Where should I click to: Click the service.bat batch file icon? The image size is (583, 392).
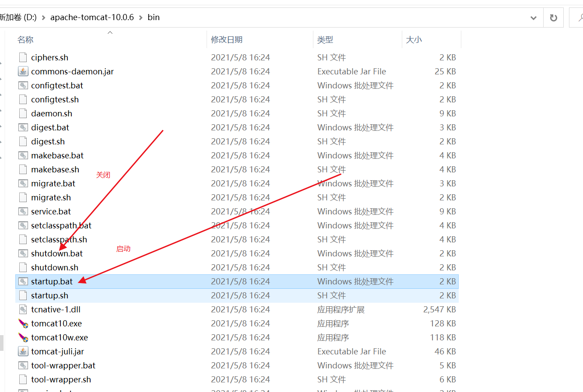tap(23, 211)
